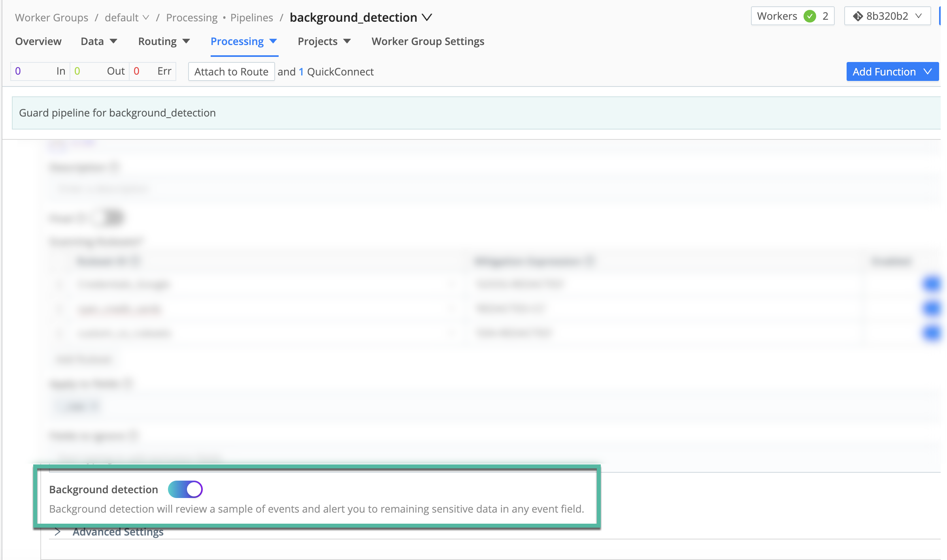
Task: Open the default worker group dropdown
Action: click(126, 17)
